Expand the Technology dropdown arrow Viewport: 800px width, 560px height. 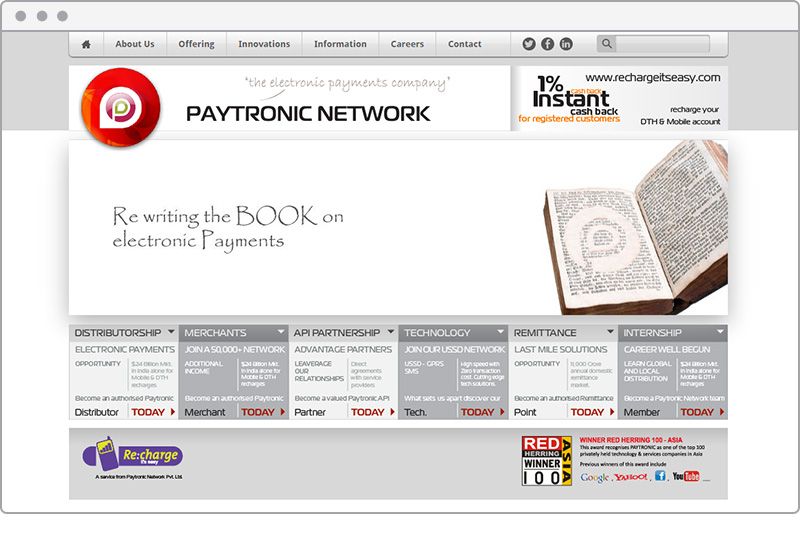pyautogui.click(x=501, y=332)
